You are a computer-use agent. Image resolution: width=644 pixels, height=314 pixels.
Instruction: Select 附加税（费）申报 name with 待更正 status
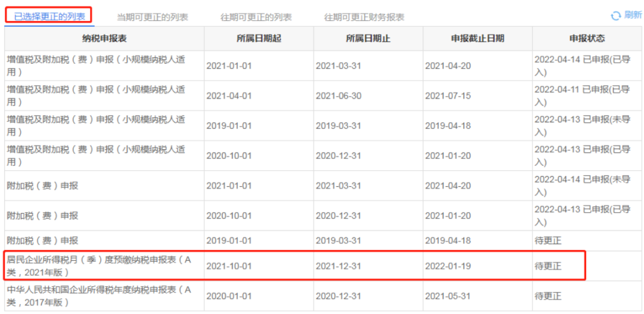click(42, 241)
